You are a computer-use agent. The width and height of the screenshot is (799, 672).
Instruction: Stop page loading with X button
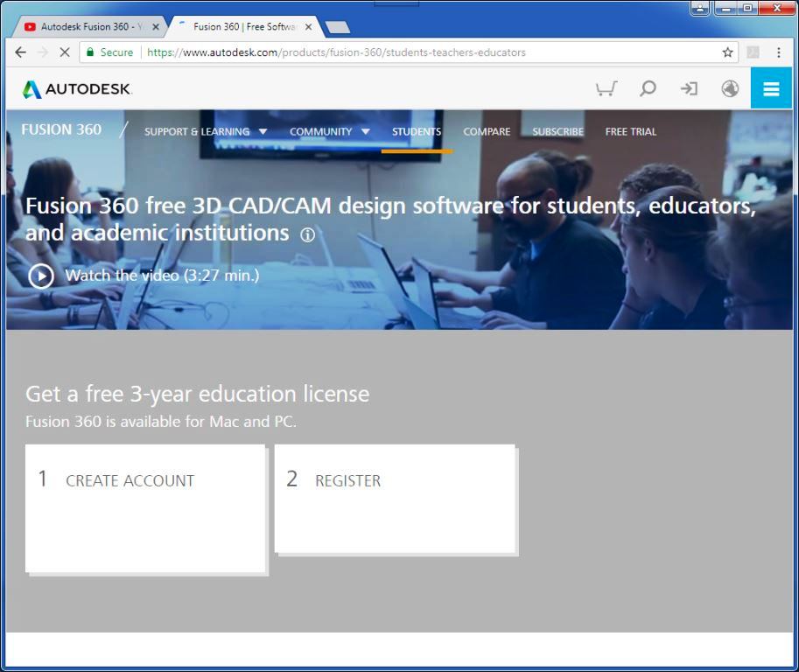click(x=64, y=52)
